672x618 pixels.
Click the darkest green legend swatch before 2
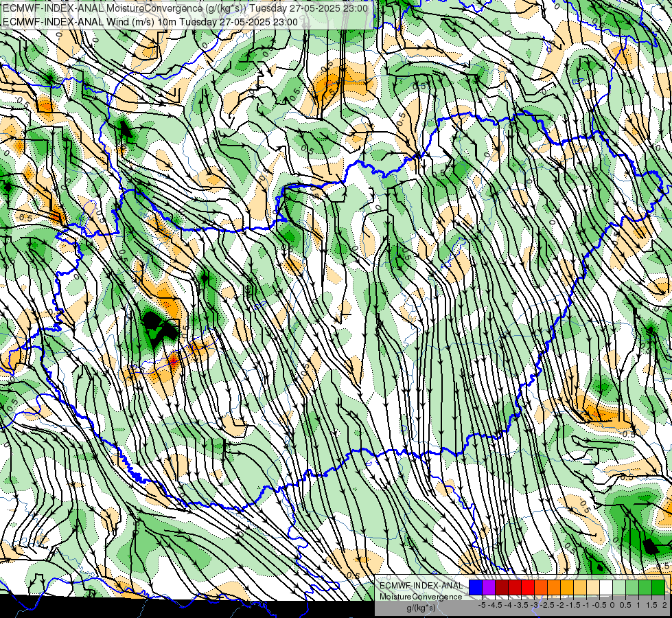coord(658,588)
